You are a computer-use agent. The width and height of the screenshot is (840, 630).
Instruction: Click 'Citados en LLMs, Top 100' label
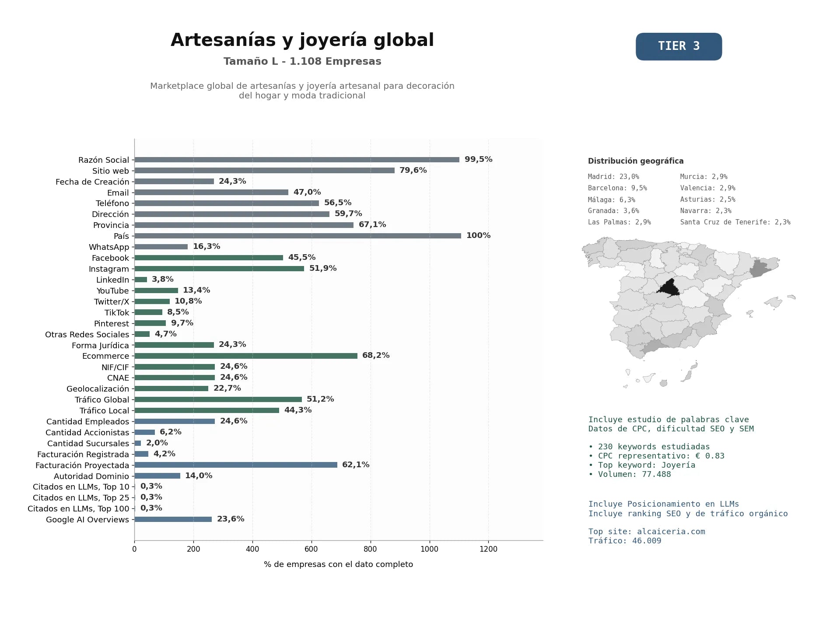tap(78, 509)
